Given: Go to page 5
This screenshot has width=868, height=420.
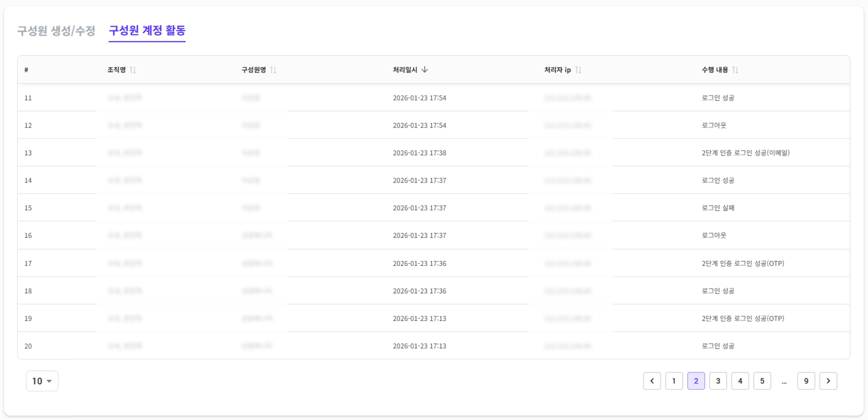Looking at the screenshot, I should click(x=762, y=381).
